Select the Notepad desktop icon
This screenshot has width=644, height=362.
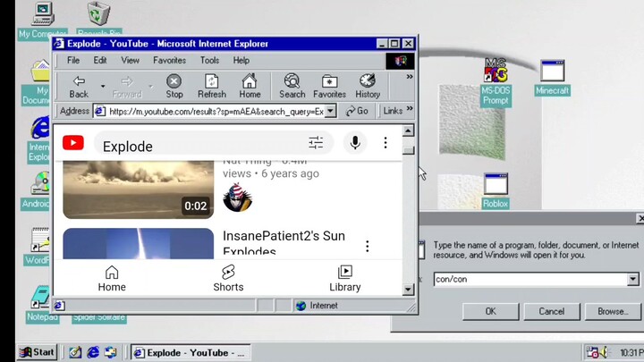41,305
